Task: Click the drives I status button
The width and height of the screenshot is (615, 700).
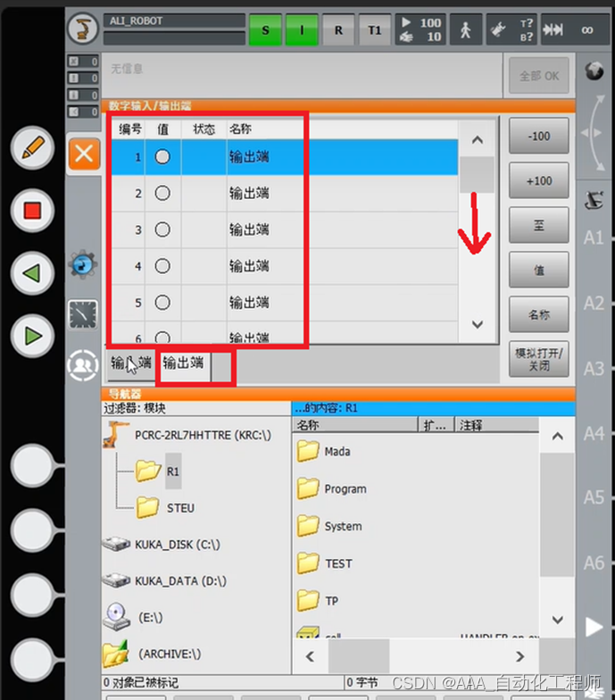Action: tap(302, 30)
